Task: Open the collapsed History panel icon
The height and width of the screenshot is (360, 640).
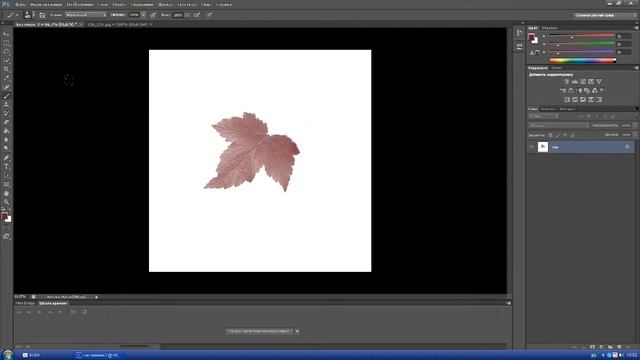Action: pos(519,33)
